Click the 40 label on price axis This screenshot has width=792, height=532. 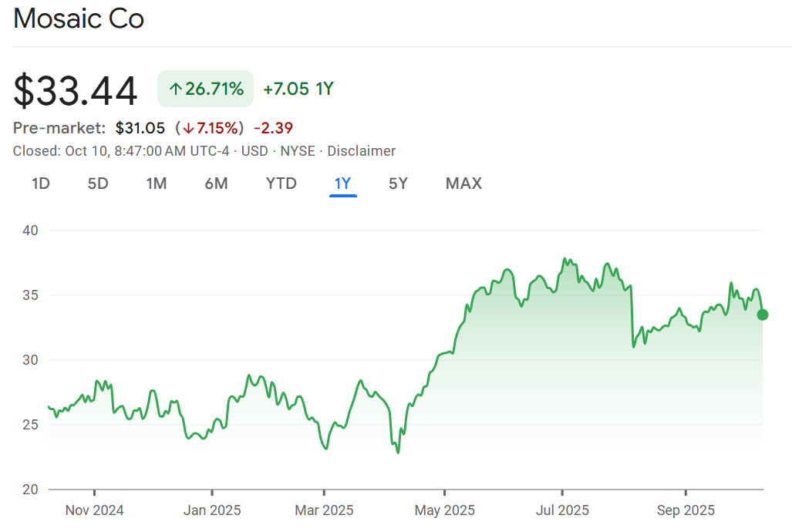tap(31, 231)
